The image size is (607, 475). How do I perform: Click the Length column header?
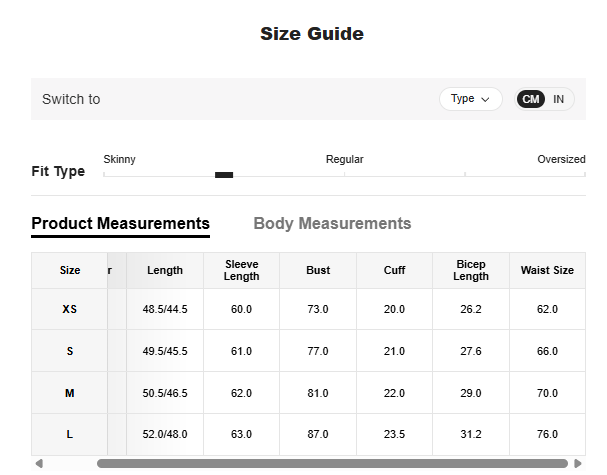(x=165, y=270)
